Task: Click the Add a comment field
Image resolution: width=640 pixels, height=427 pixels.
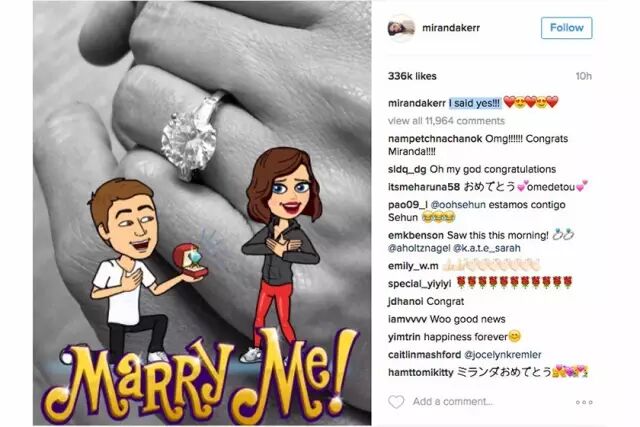Action: point(453,402)
